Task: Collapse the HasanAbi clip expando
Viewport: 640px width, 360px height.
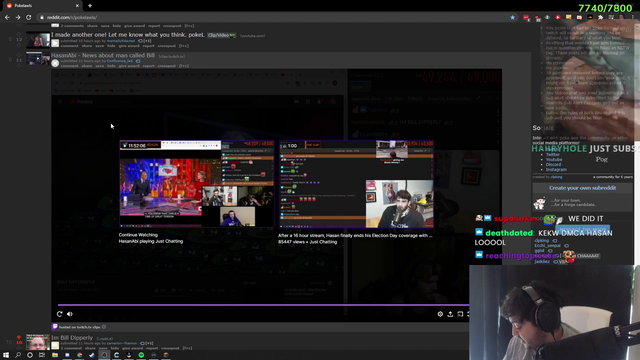Action: point(55,63)
